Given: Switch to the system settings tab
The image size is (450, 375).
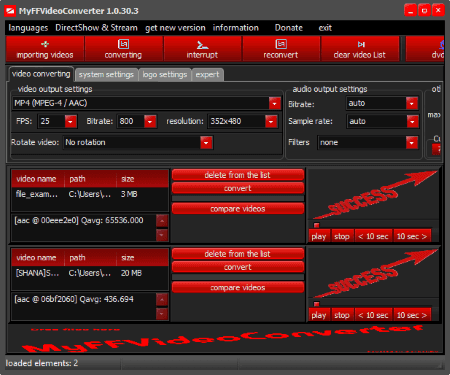Looking at the screenshot, I should point(106,75).
